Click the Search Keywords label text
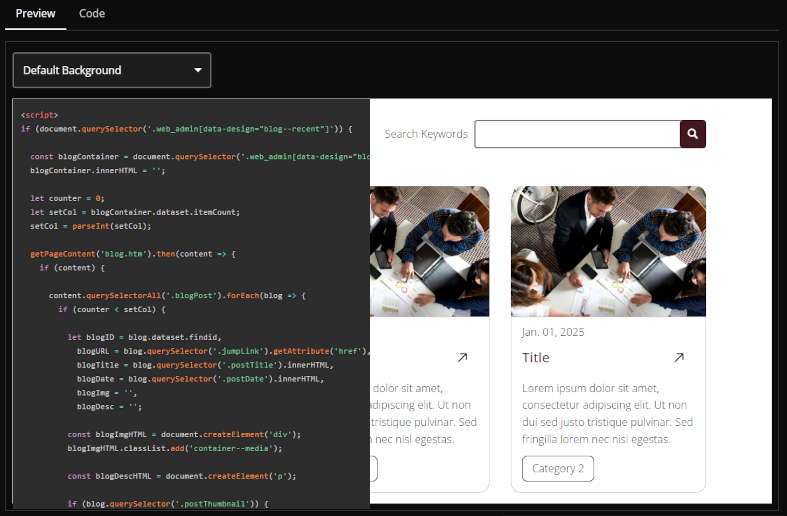 426,134
